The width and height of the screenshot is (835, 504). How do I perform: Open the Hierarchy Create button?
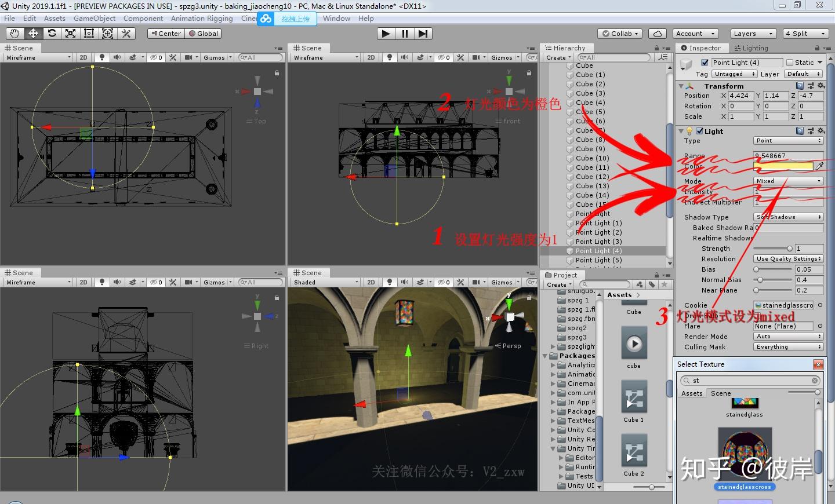point(558,57)
